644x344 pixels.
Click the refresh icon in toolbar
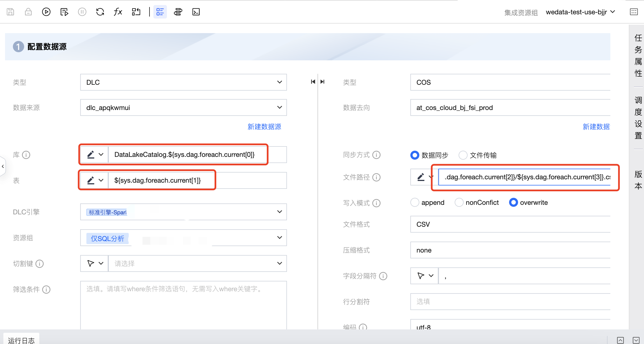point(100,12)
